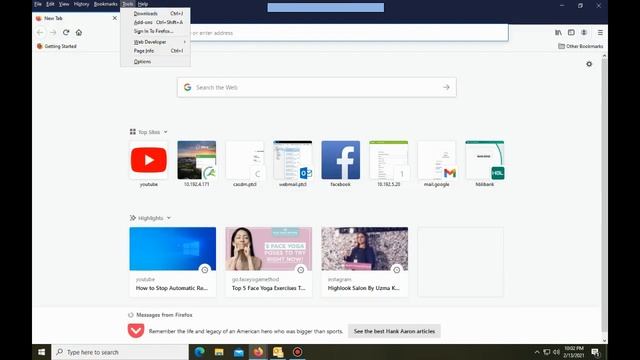Click See the best Hank Aaron articles
640x360 pixels.
394,331
